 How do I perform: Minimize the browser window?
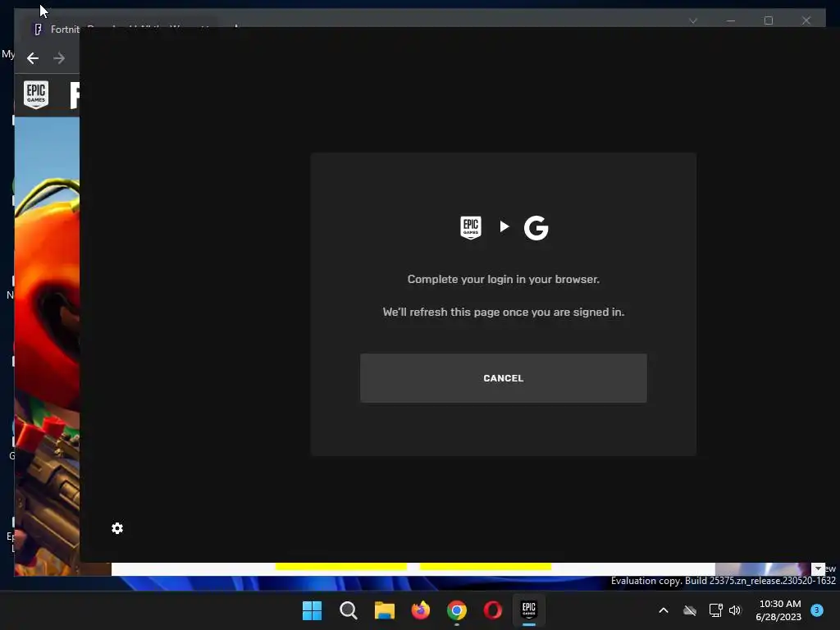coord(731,21)
